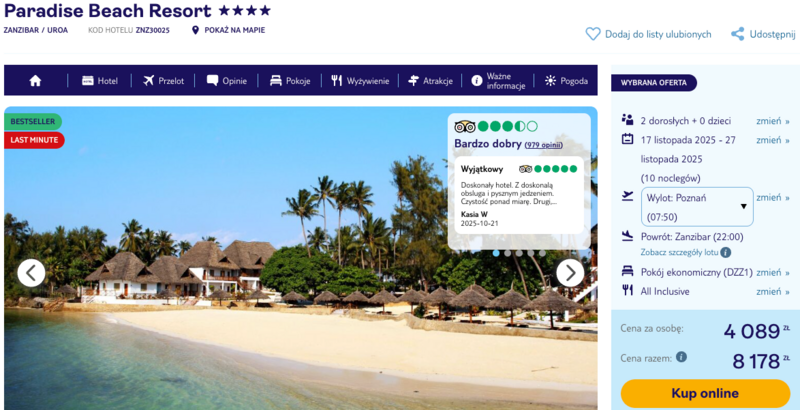Go to previous photo with left arrow
Screen dimensions: 800x410
click(x=31, y=273)
